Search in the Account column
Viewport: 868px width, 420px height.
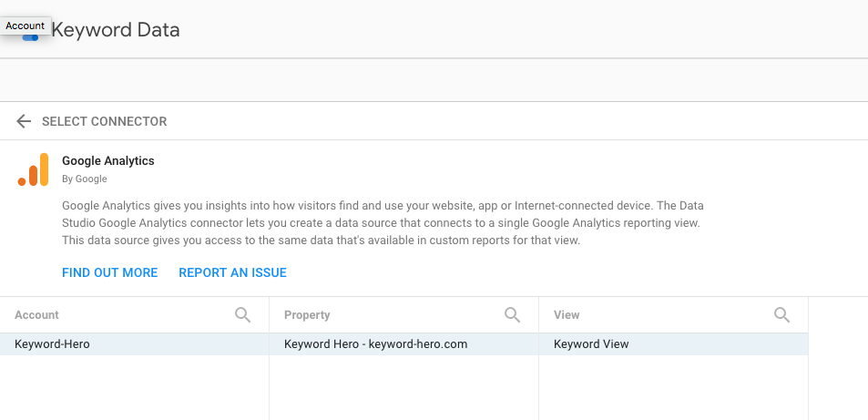pos(242,314)
